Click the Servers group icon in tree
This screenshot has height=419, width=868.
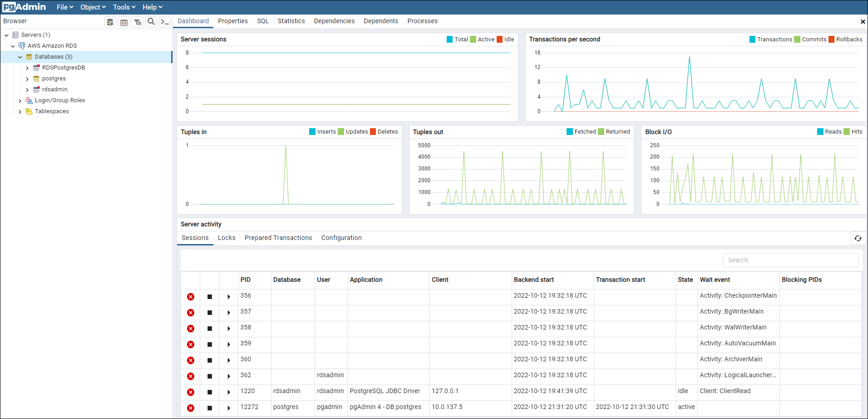click(15, 35)
